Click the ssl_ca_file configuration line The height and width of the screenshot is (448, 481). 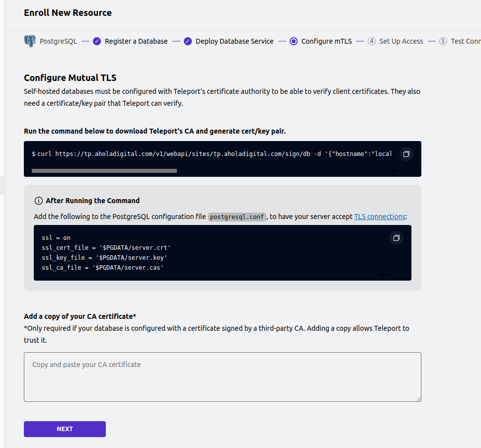pyautogui.click(x=102, y=268)
